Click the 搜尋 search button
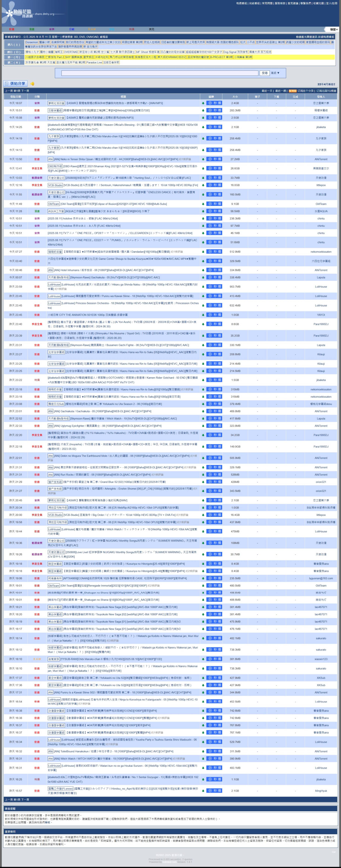The image size is (341, 868). point(265,73)
